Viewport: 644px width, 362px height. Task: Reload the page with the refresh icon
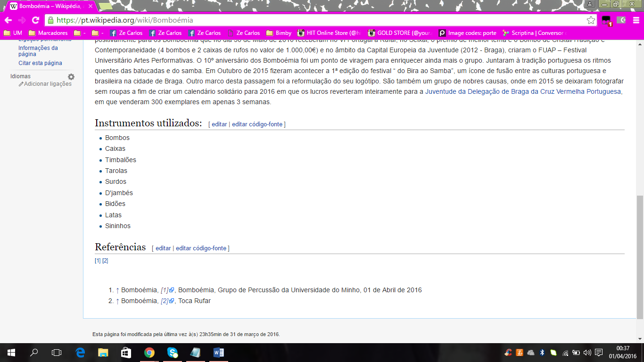(x=35, y=20)
